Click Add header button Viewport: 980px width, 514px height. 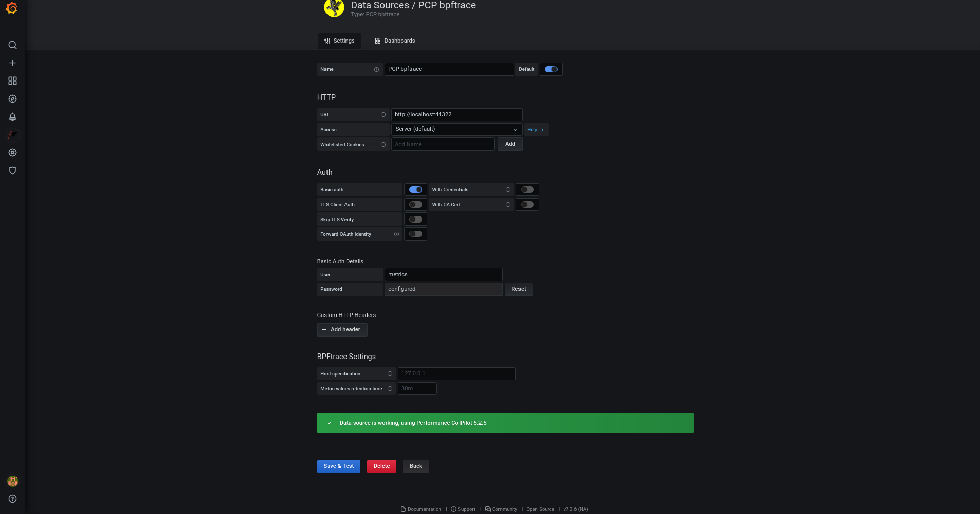click(342, 330)
